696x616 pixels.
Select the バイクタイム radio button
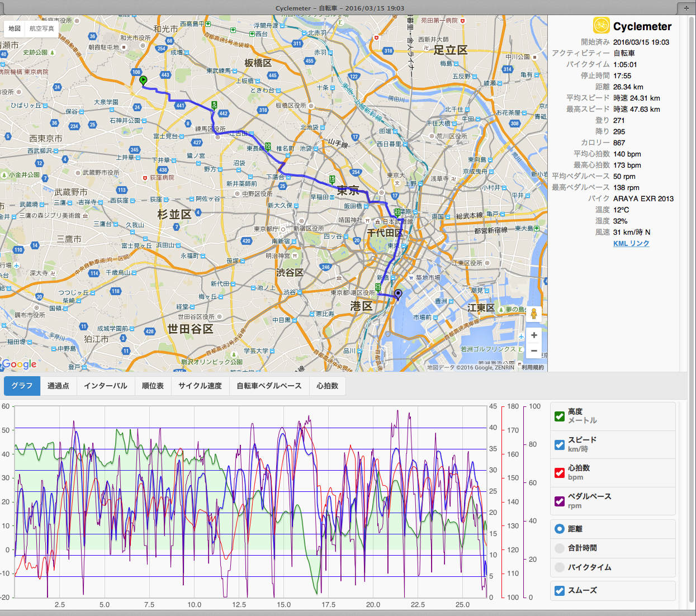pos(560,567)
